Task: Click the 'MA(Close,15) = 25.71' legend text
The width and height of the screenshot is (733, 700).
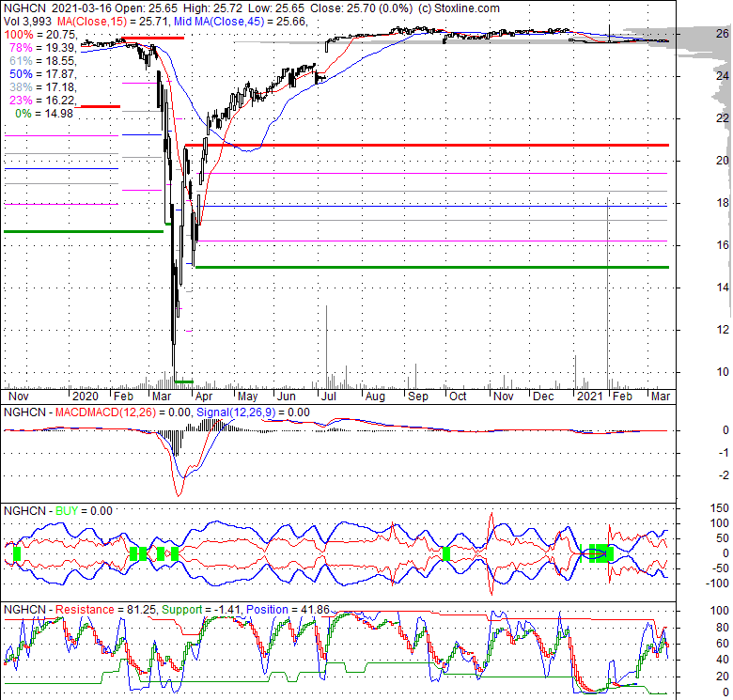Action: [x=114, y=22]
